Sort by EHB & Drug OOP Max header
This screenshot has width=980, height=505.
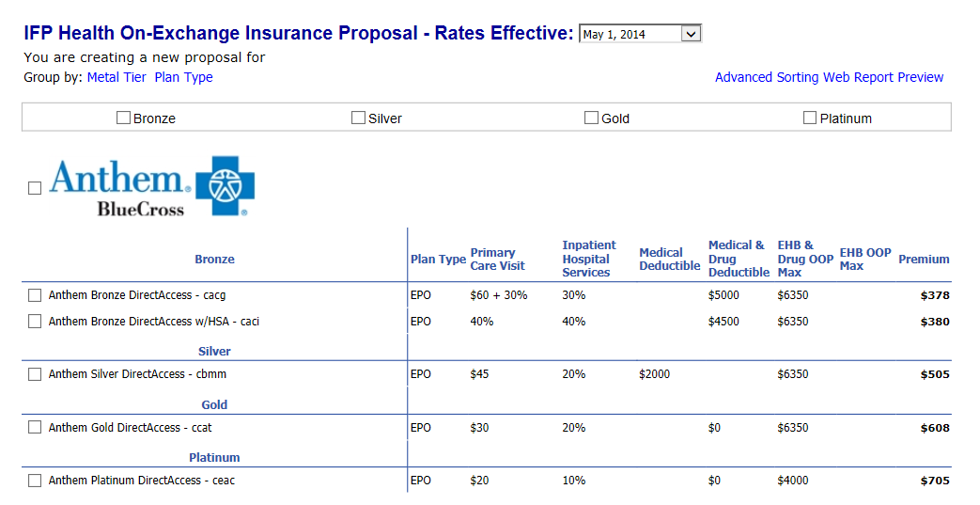pyautogui.click(x=805, y=259)
